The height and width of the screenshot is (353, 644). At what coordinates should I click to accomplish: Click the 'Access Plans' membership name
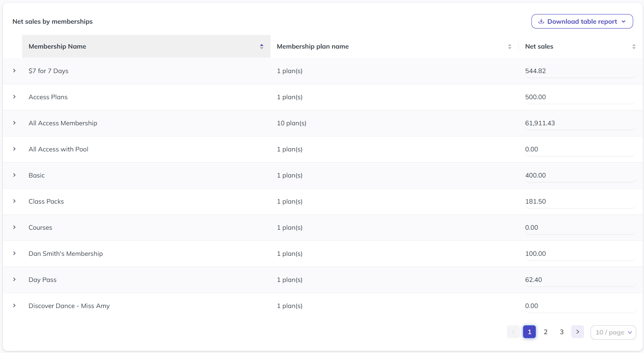coord(48,97)
